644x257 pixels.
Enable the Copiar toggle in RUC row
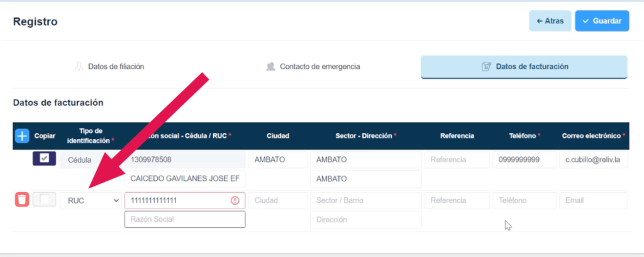coord(44,200)
